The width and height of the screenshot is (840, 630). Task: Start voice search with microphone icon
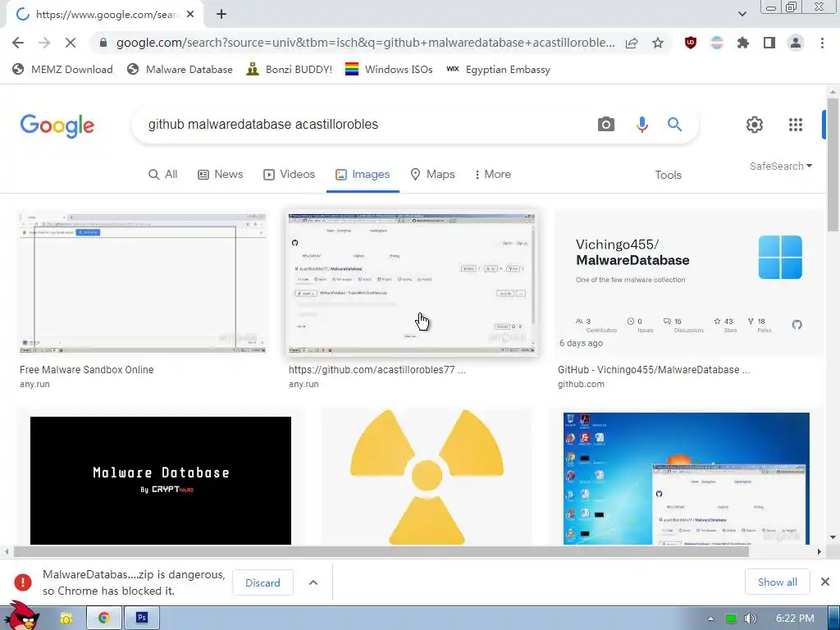pyautogui.click(x=641, y=125)
